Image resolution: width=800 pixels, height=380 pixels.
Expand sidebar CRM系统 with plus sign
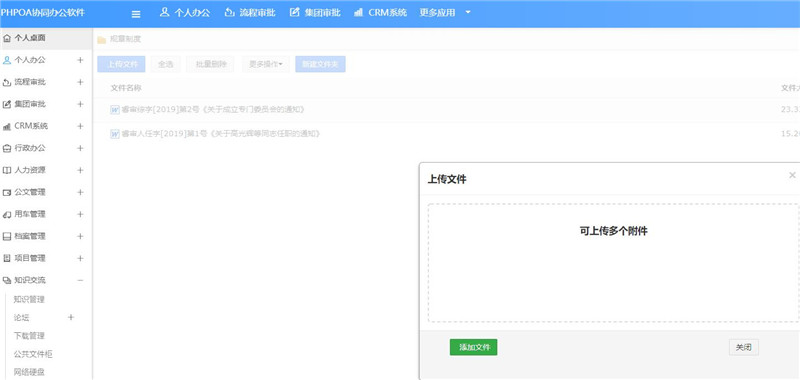pos(80,126)
